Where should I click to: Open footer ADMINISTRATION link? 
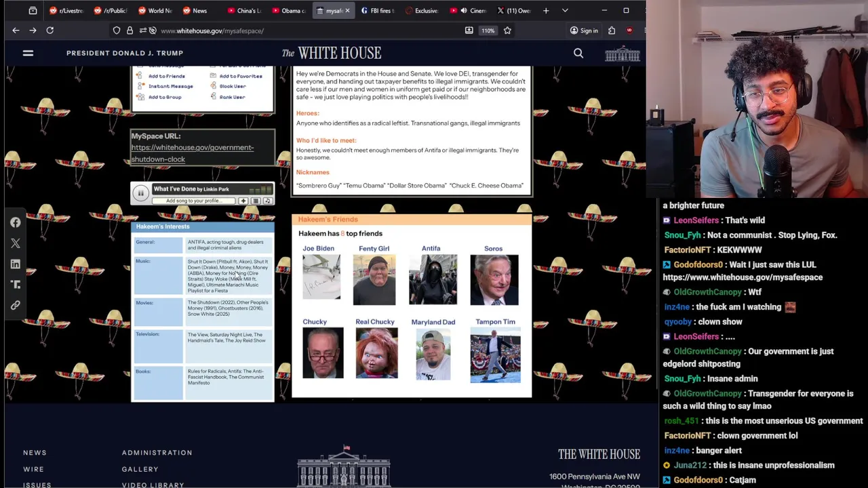click(157, 453)
